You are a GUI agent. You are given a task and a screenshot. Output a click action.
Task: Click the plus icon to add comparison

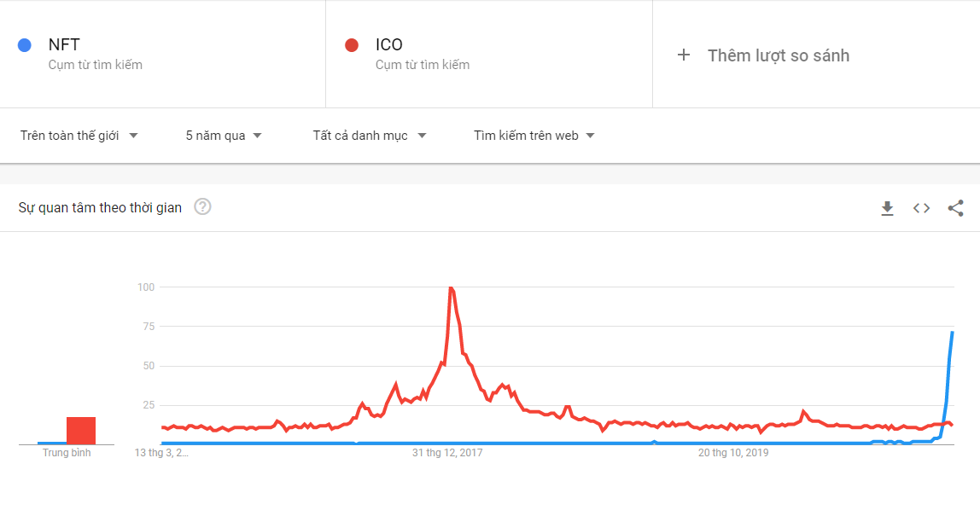point(683,55)
